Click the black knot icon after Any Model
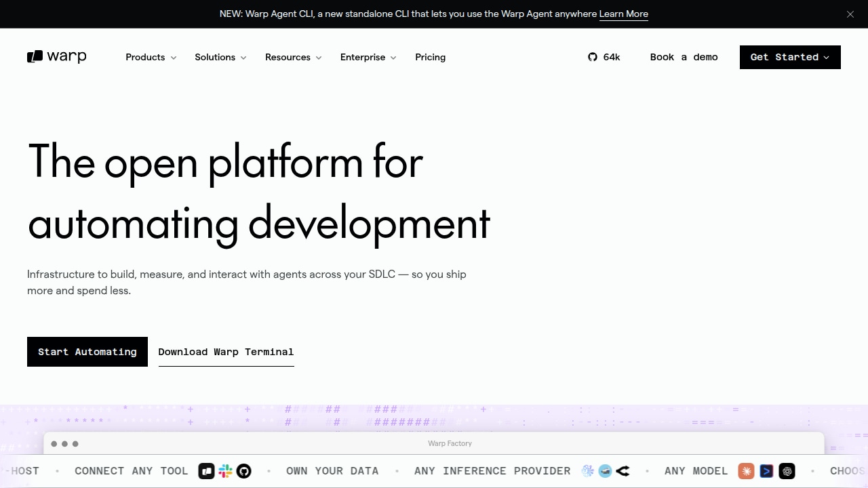The width and height of the screenshot is (868, 488). click(787, 471)
